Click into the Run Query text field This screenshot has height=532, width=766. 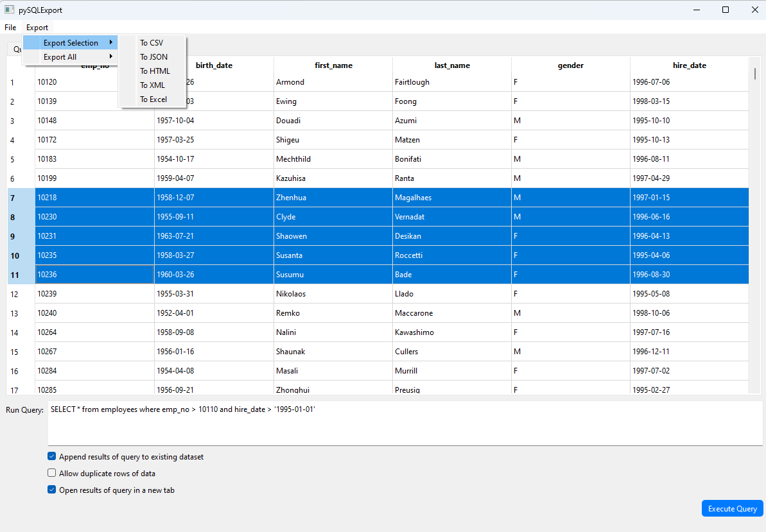point(405,423)
